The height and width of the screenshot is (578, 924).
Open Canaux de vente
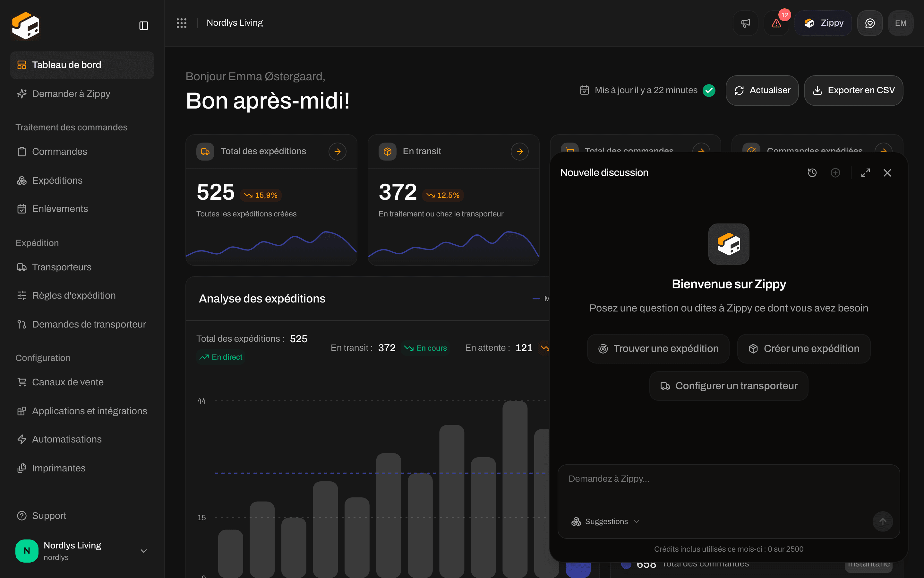tap(82, 382)
